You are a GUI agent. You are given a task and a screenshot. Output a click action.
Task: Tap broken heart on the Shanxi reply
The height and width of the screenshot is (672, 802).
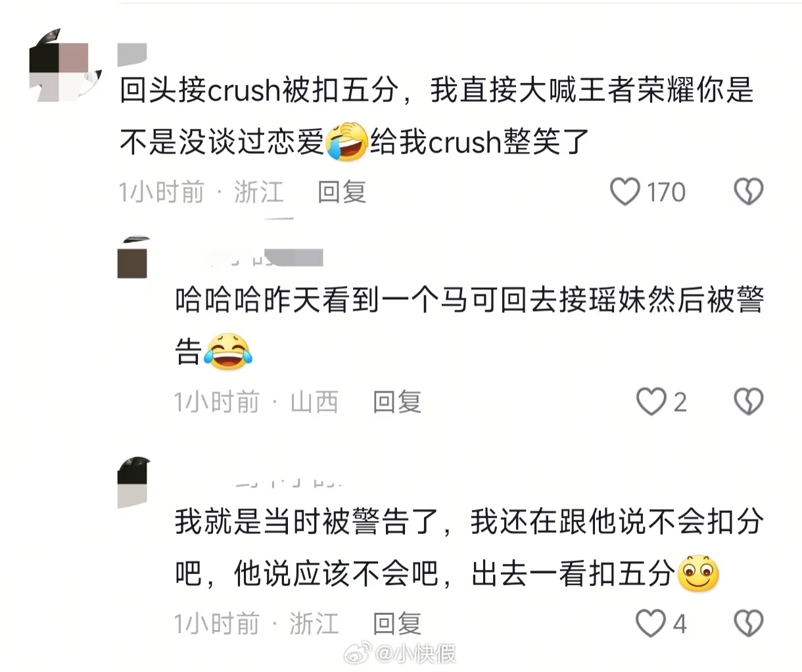748,402
